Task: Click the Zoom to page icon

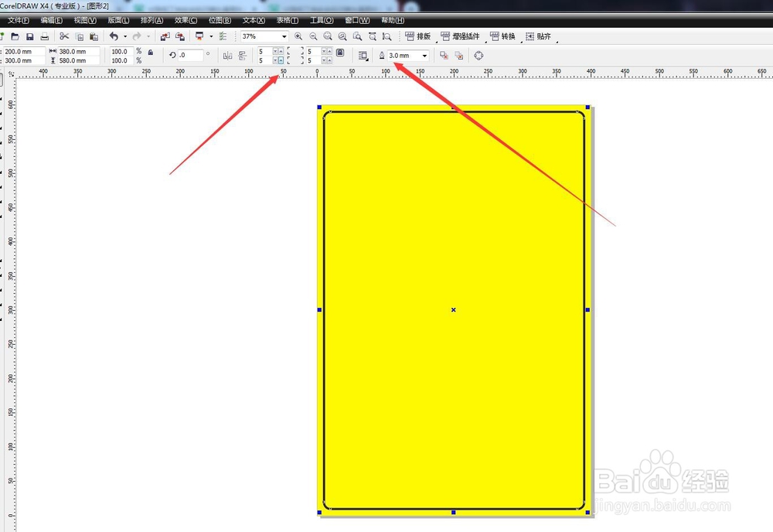Action: pos(357,36)
